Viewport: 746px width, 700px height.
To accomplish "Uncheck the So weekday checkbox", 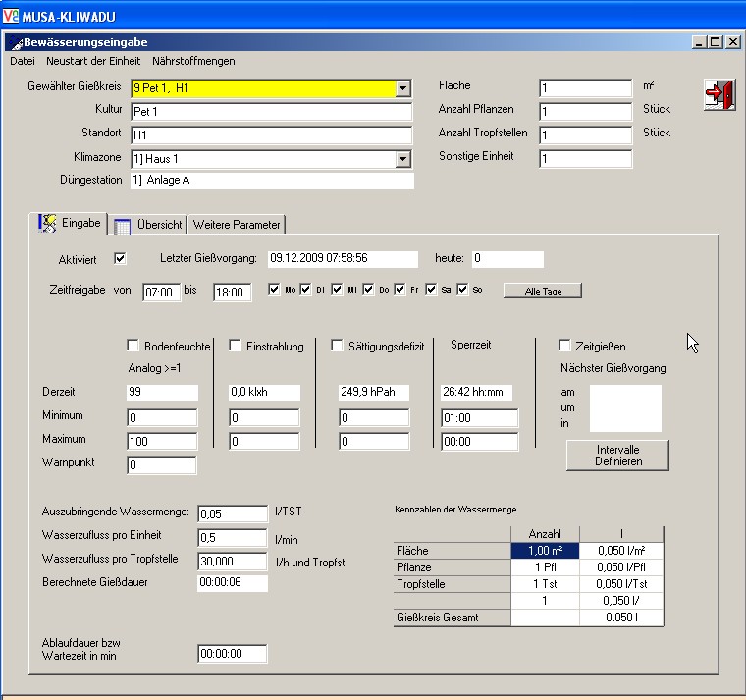I will coord(462,289).
